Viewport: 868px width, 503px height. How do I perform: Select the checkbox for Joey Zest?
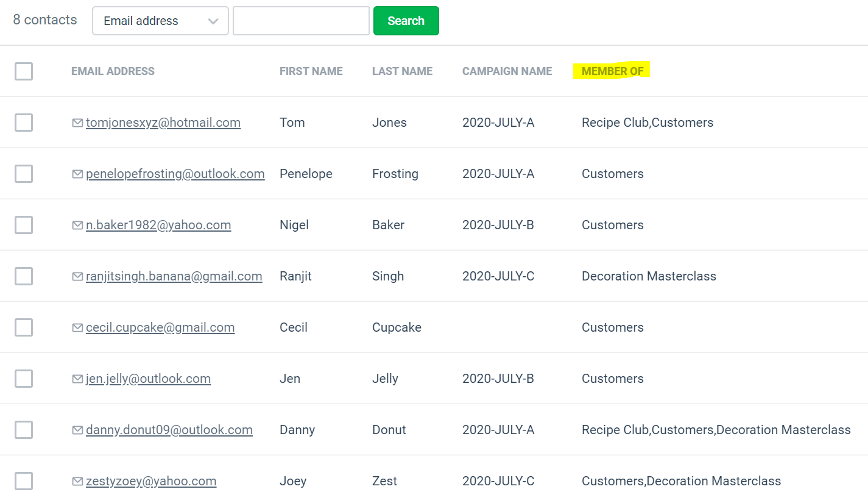[x=24, y=481]
